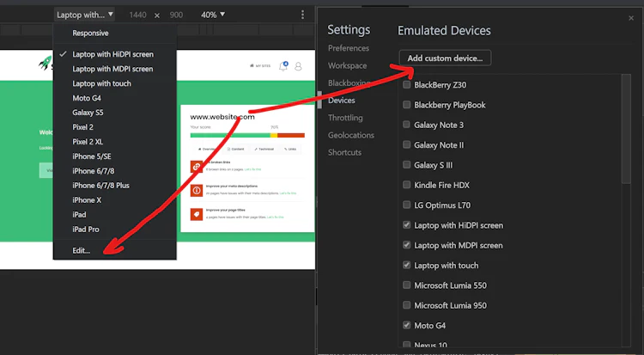Enable LG Optimus L70 checkbox
Screen dimensions: 644x355
click(x=407, y=205)
